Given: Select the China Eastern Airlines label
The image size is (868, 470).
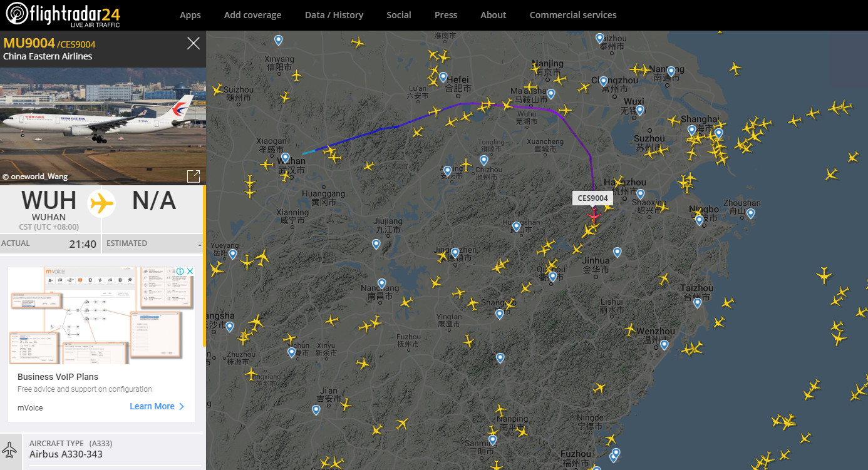Looking at the screenshot, I should pos(48,56).
